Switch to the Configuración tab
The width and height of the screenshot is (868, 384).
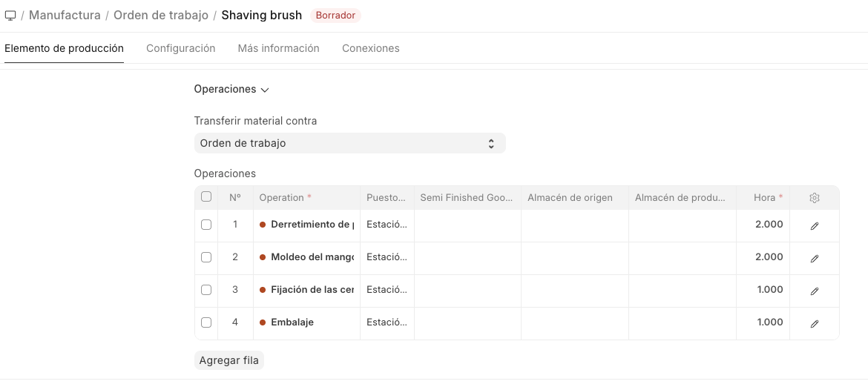[x=180, y=48]
